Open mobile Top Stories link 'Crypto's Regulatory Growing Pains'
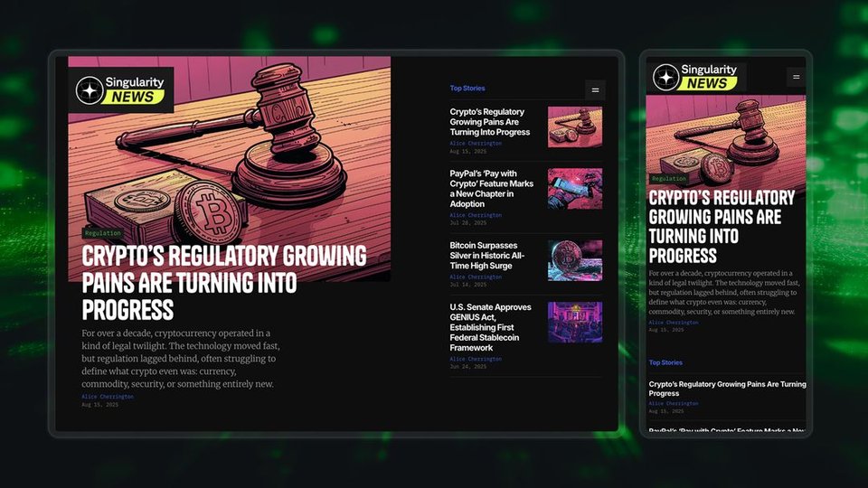Screen dimensions: 868x488 (727, 389)
